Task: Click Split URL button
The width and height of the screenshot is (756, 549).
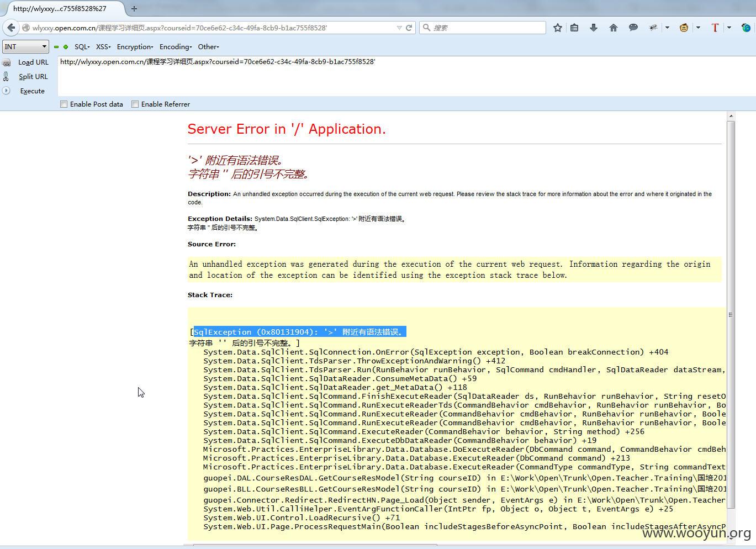Action: tap(33, 77)
